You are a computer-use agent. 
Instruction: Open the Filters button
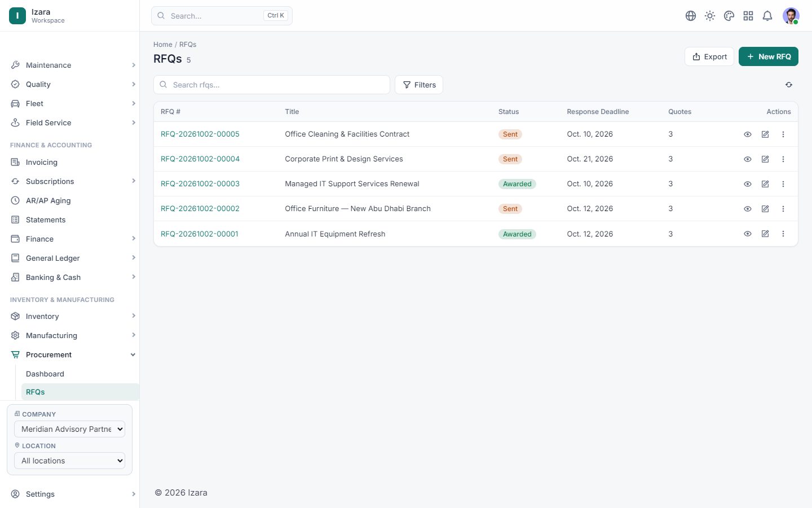click(x=419, y=85)
